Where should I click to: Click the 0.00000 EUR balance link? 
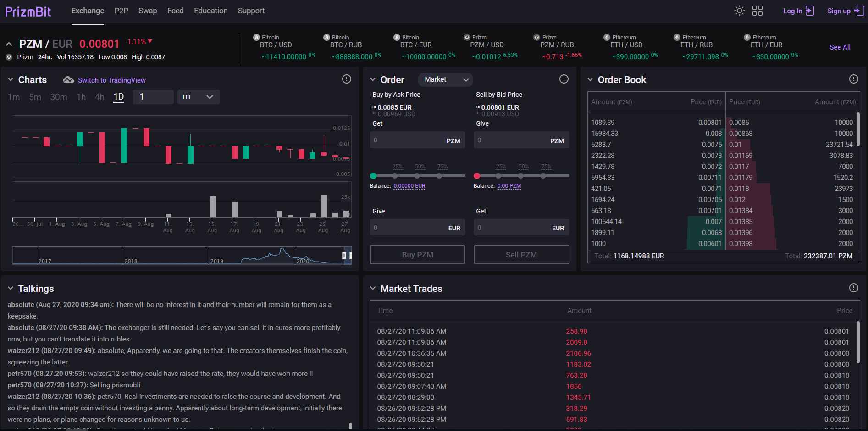[x=409, y=186]
